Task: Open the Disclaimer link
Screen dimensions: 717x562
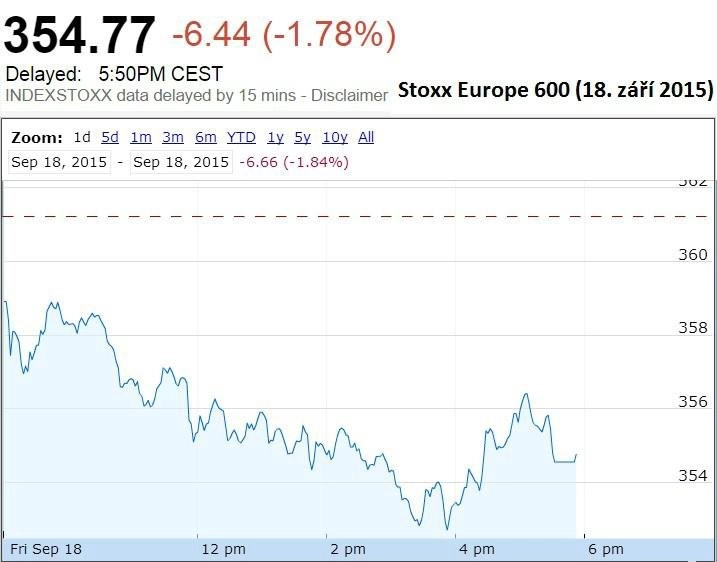Action: tap(349, 96)
